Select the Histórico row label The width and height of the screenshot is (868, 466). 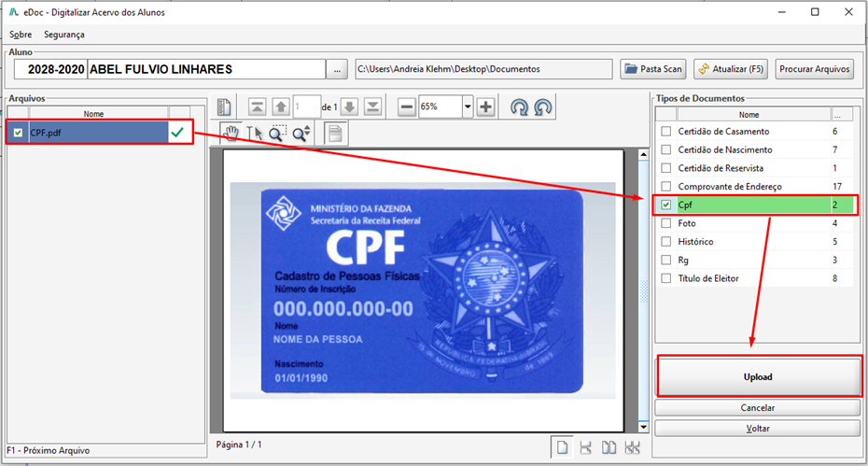pyautogui.click(x=696, y=242)
